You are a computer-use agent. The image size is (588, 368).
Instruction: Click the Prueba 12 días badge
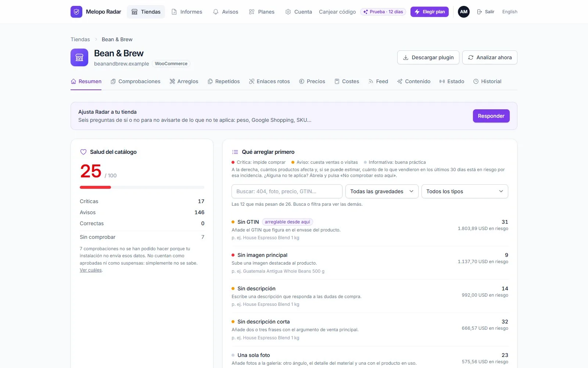[383, 12]
